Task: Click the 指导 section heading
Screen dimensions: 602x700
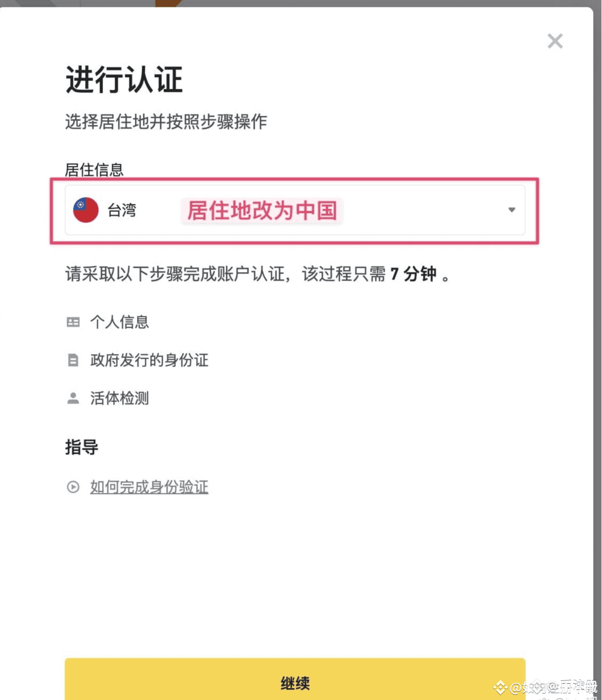Action: (x=81, y=447)
